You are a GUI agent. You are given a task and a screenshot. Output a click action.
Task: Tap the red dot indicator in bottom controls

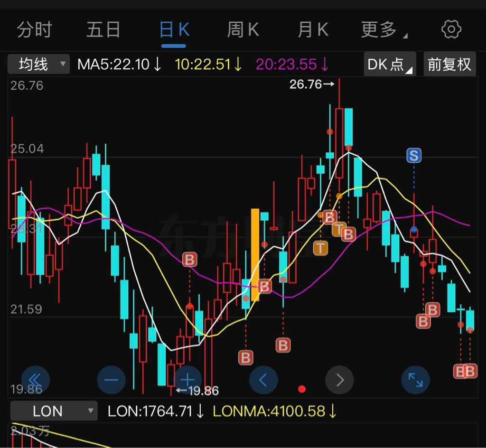coord(301,389)
